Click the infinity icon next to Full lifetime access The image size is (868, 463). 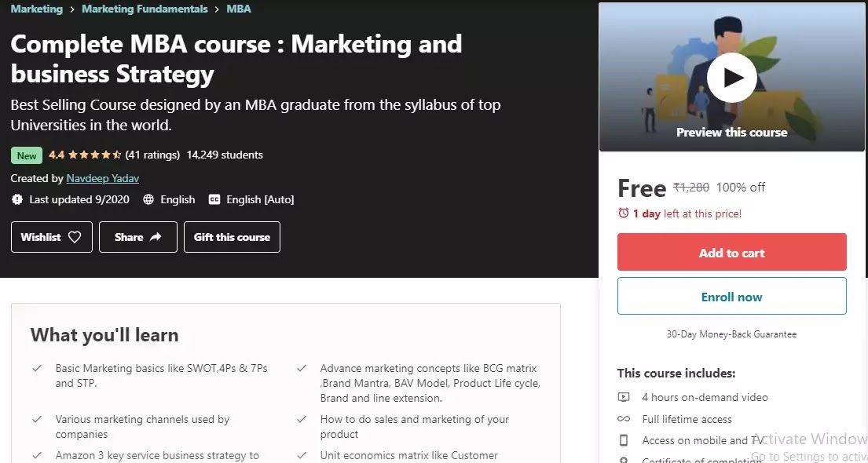click(x=625, y=419)
